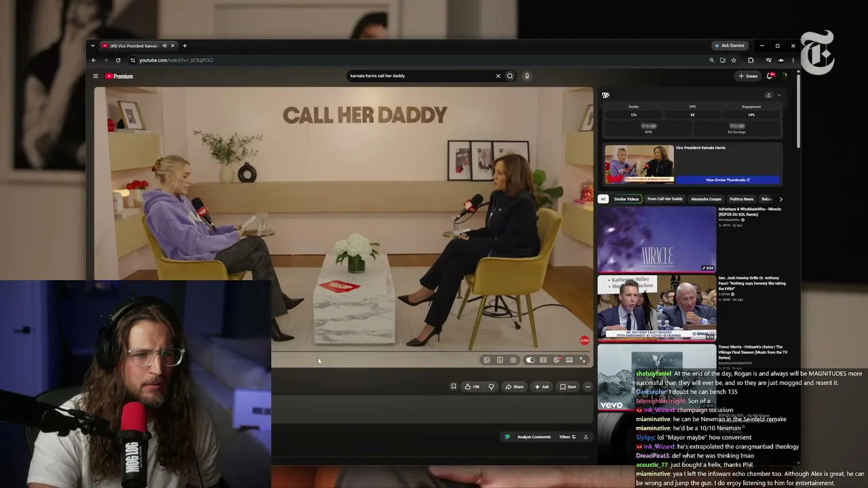Select the All filter chip
Viewport: 868px width, 488px height.
(603, 199)
